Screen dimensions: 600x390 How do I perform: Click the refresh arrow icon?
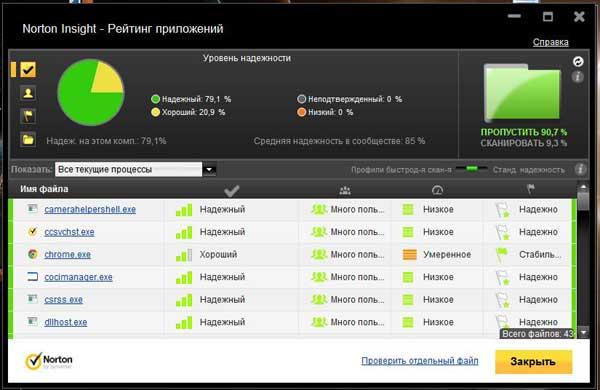pyautogui.click(x=578, y=62)
